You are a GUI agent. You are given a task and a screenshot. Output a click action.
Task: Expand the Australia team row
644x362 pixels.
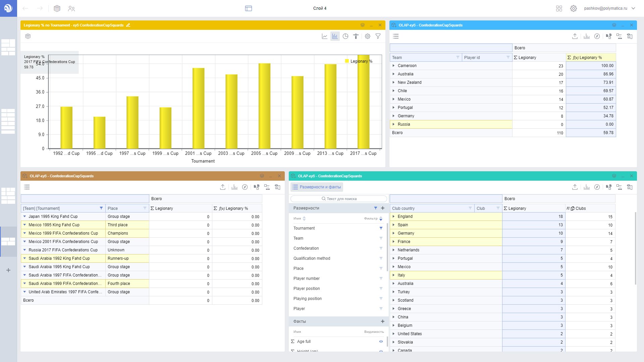tap(394, 74)
